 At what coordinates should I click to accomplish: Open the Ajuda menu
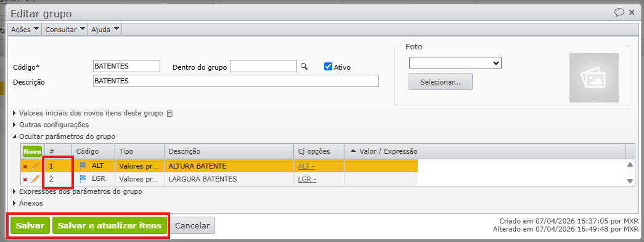105,30
